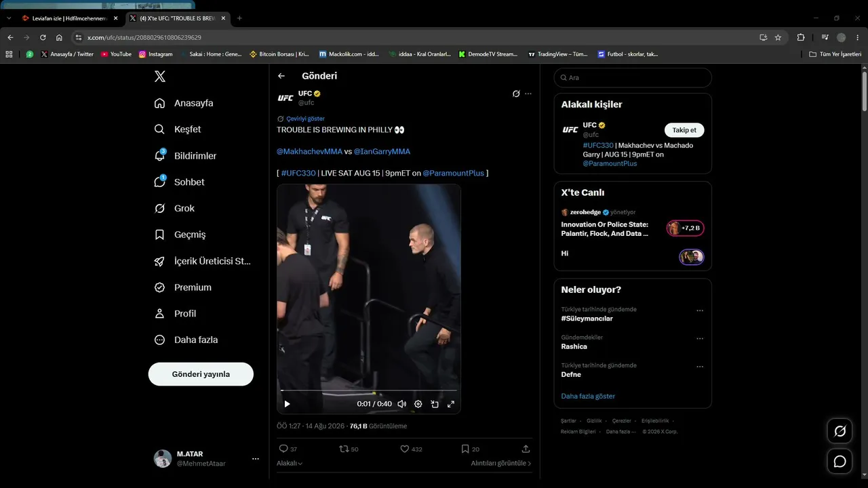The width and height of the screenshot is (868, 488).
Task: Follow UFC with Takip et button
Action: point(684,130)
